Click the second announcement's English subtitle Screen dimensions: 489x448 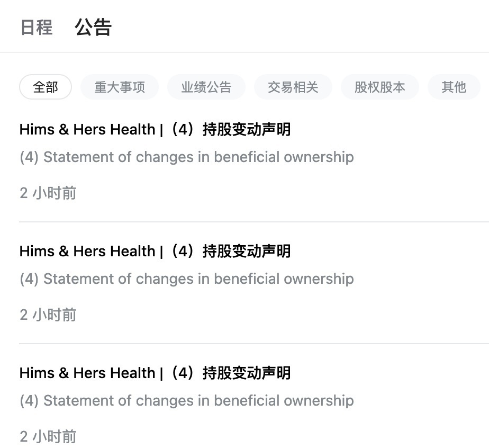(x=187, y=279)
